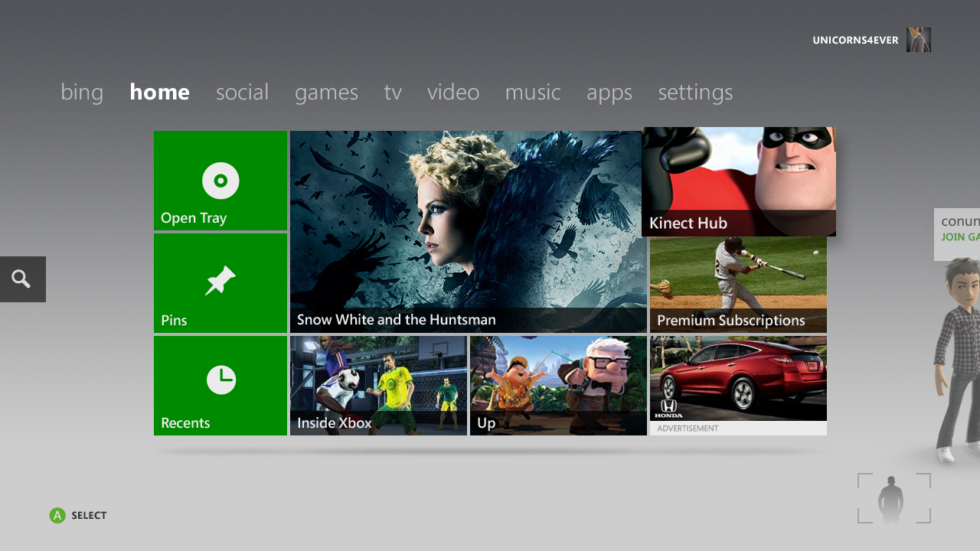Go to the apps tab

point(609,93)
